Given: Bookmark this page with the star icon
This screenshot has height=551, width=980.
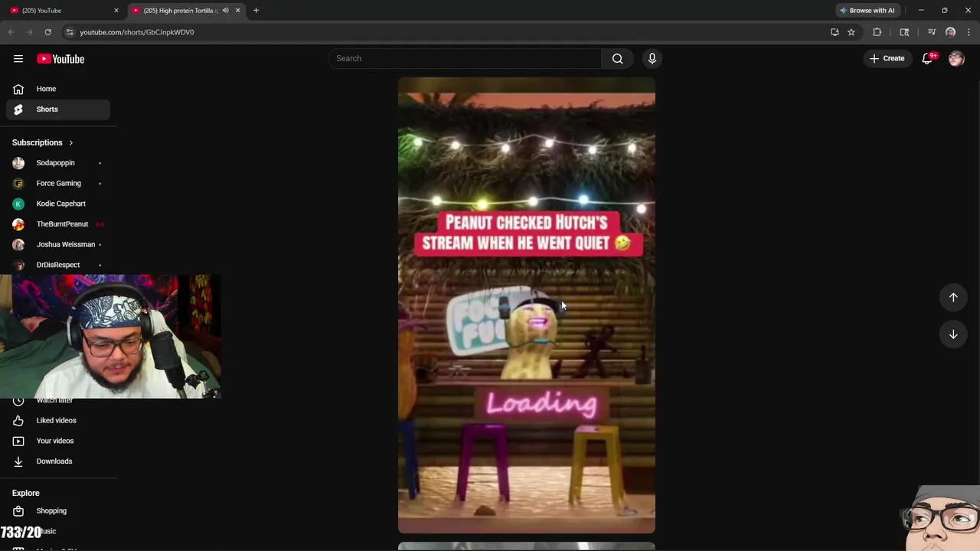Looking at the screenshot, I should pos(851,32).
